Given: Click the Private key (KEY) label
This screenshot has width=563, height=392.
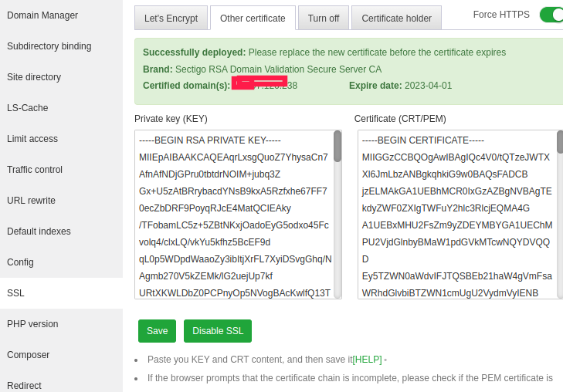Looking at the screenshot, I should (171, 119).
